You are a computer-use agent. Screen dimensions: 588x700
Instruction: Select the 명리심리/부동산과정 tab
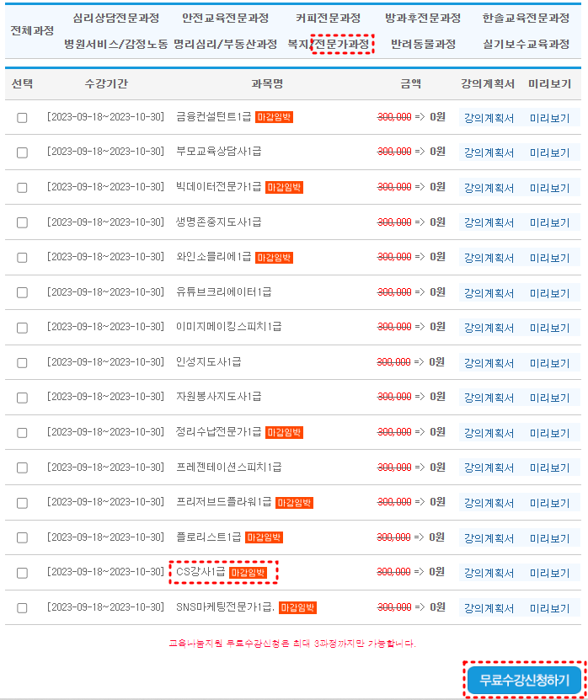pos(226,44)
